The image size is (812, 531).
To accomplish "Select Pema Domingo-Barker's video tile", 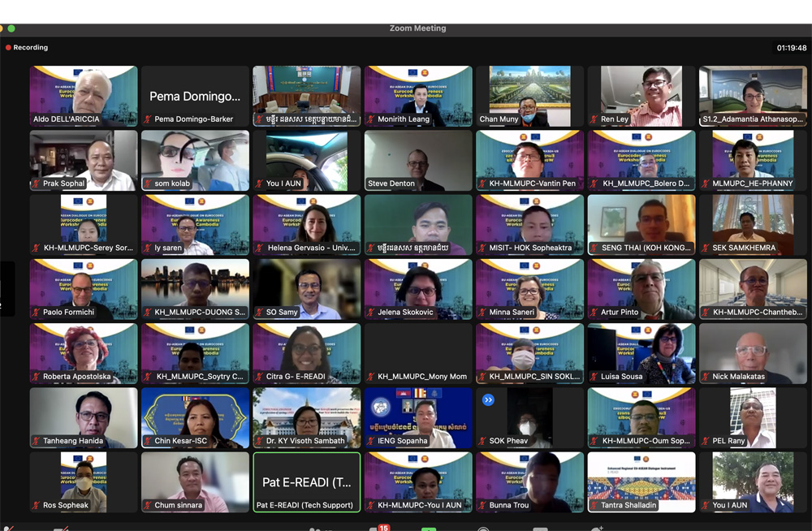I will point(195,96).
